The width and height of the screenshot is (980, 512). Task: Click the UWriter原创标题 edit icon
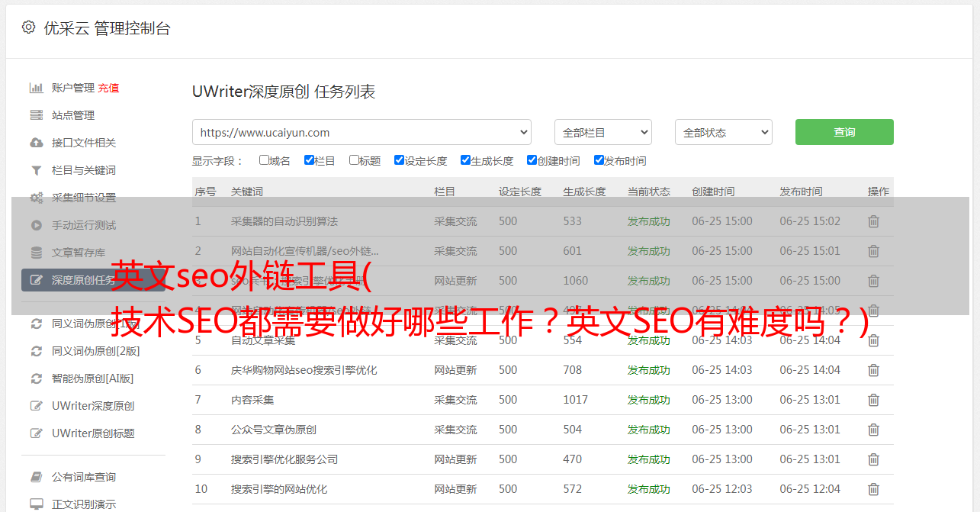(36, 433)
